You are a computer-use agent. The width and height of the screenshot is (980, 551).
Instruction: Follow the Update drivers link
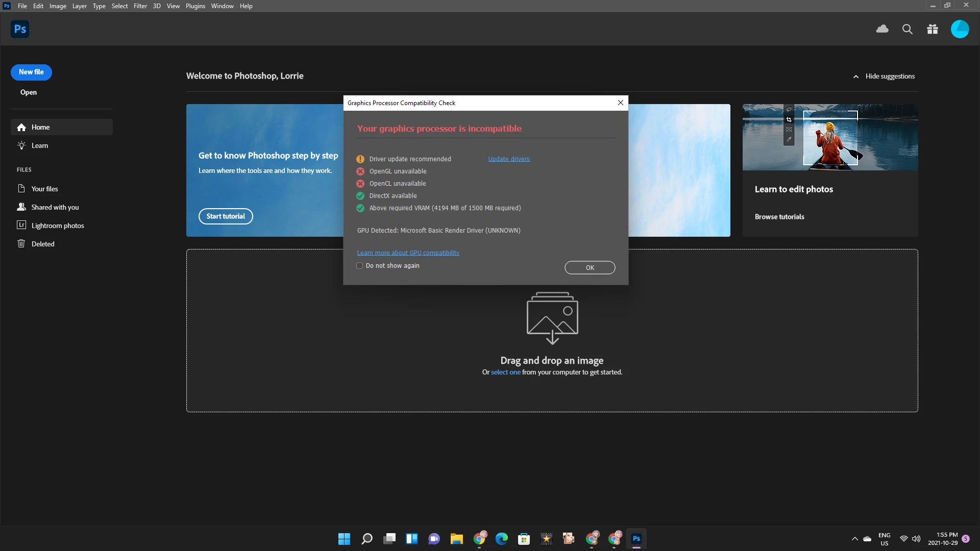[x=508, y=159]
